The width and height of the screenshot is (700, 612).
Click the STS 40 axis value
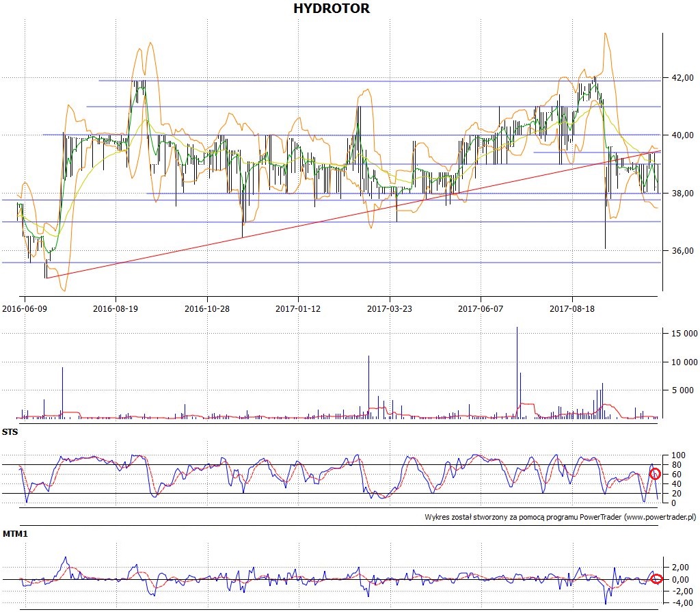pos(677,484)
